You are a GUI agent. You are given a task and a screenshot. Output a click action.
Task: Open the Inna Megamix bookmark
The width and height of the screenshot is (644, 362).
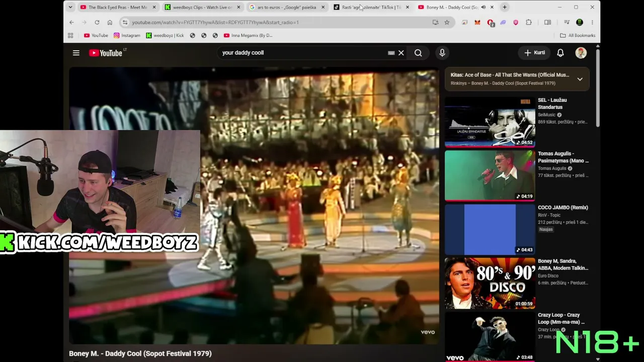[248, 36]
